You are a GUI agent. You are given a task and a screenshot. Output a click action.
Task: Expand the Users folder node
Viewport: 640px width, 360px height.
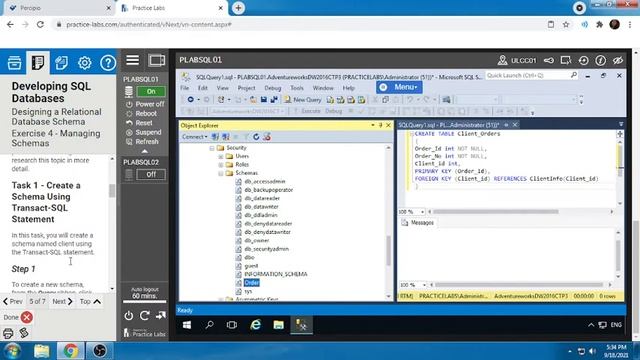coord(221,156)
